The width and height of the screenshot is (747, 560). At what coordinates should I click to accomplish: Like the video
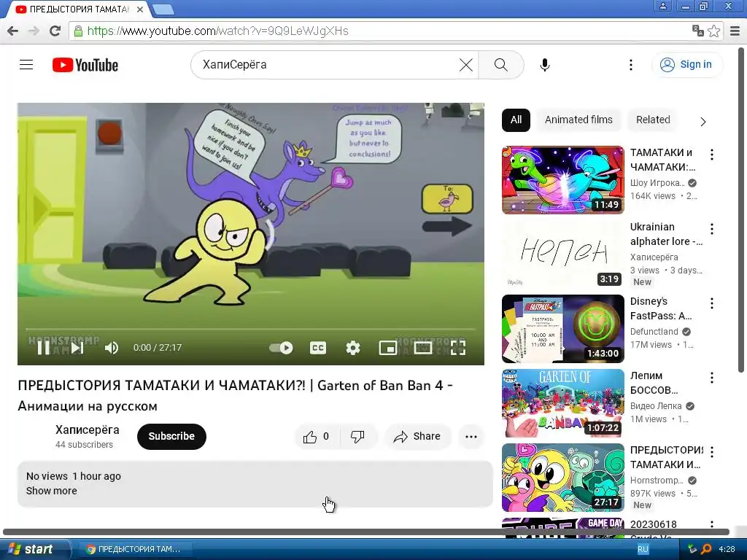coord(317,437)
